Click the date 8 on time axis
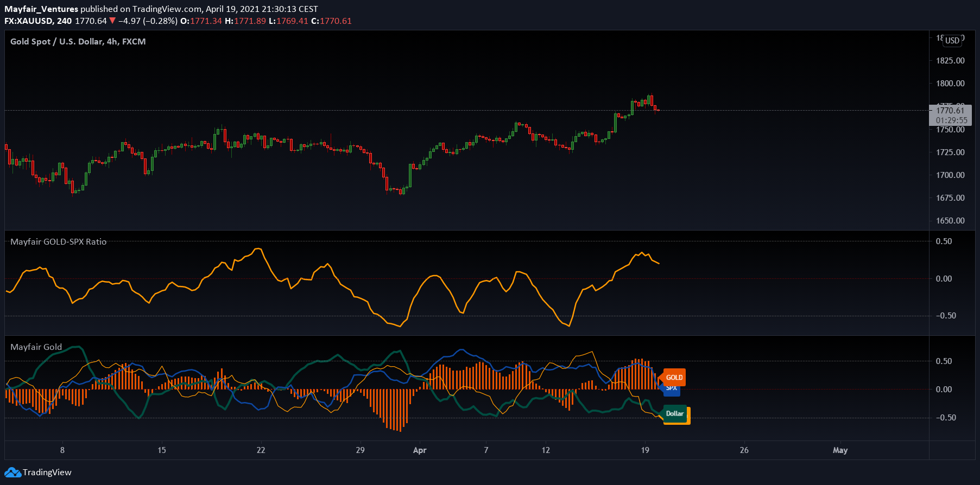980x485 pixels. click(62, 450)
